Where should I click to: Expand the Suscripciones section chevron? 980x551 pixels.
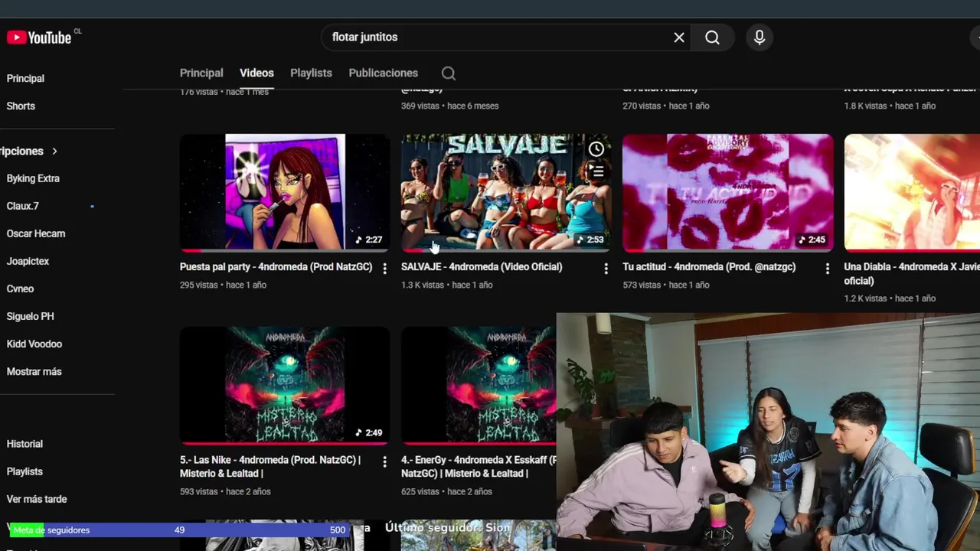[54, 151]
